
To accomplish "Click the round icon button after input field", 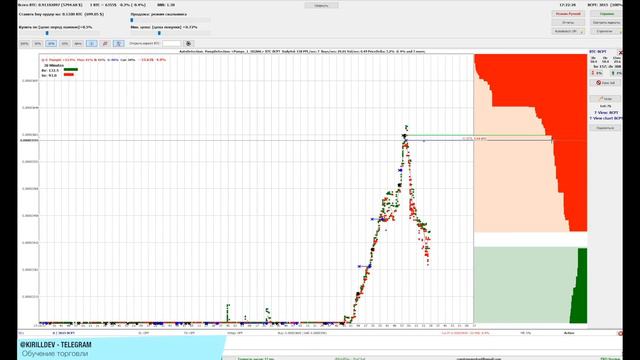I will pos(188,43).
